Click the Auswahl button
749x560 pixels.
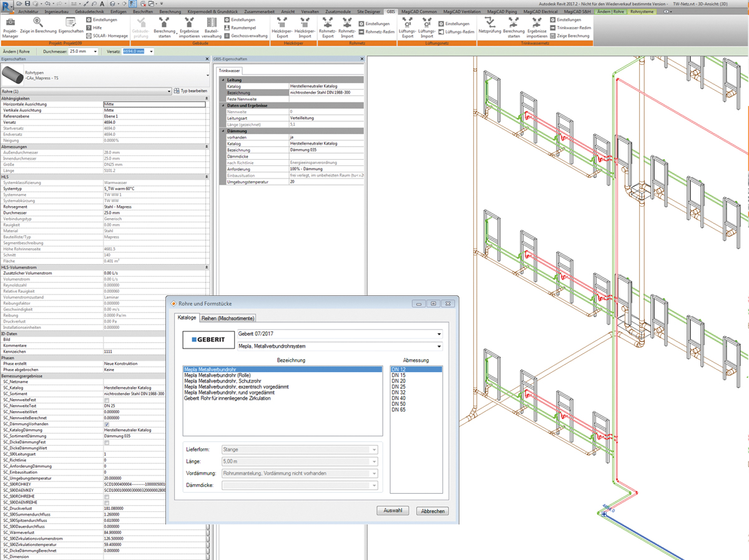tap(393, 511)
